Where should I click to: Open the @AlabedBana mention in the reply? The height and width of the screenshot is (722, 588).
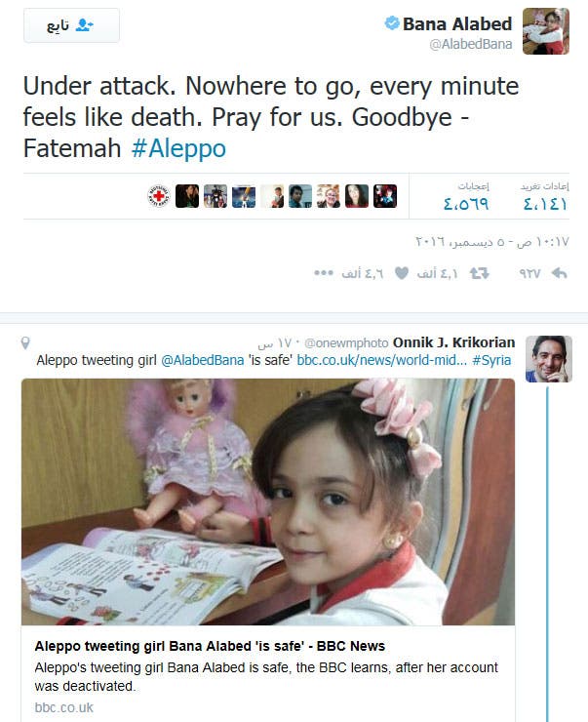click(x=203, y=360)
